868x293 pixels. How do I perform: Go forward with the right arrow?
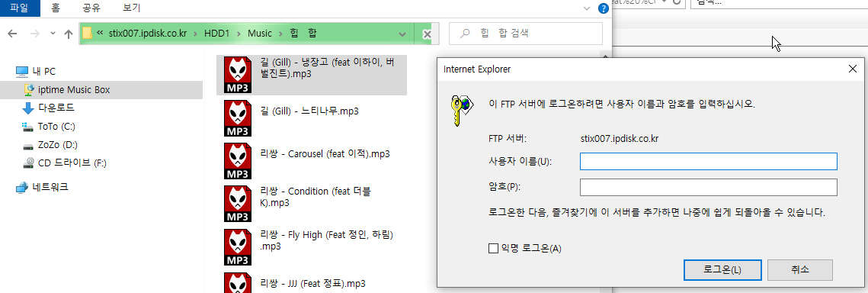(34, 34)
